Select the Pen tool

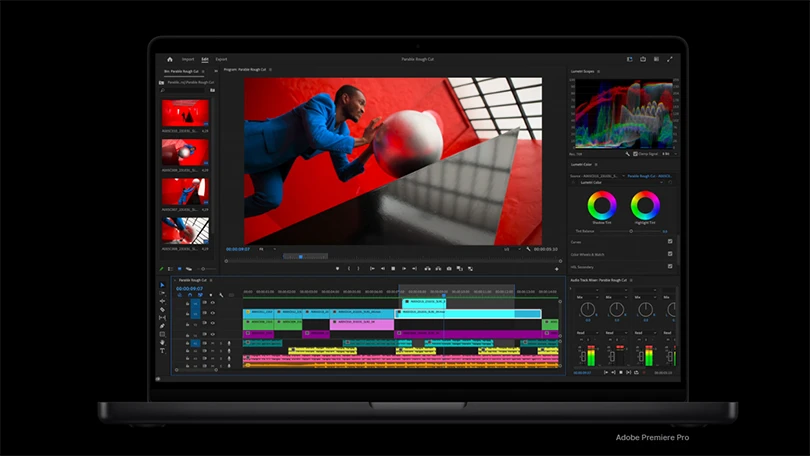[x=162, y=326]
